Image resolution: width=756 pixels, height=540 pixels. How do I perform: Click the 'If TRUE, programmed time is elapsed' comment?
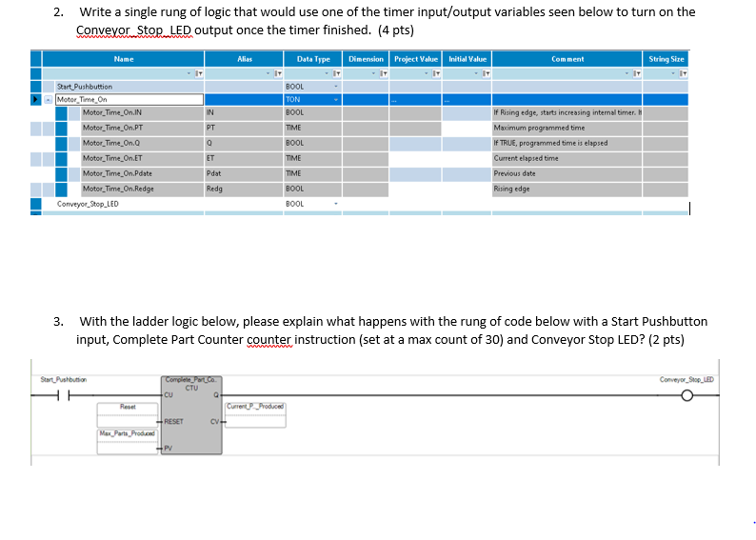click(x=567, y=143)
